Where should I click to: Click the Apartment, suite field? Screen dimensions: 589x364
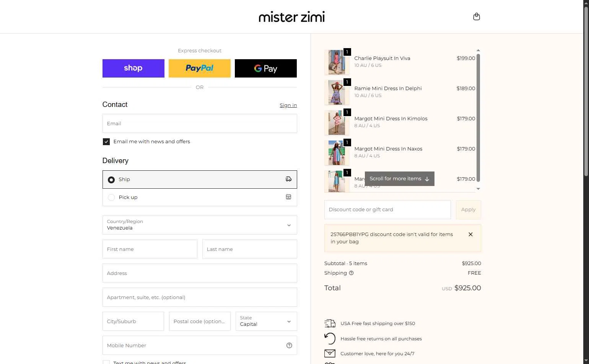coord(200,297)
